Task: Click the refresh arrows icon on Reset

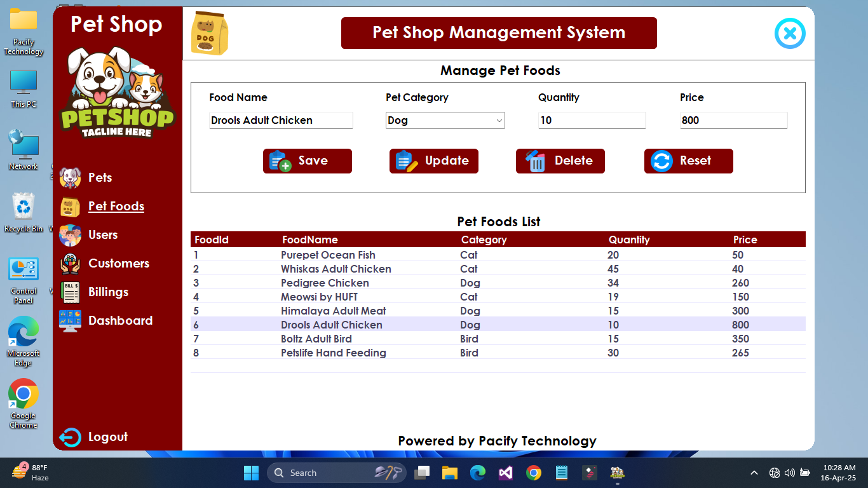Action: coord(661,161)
